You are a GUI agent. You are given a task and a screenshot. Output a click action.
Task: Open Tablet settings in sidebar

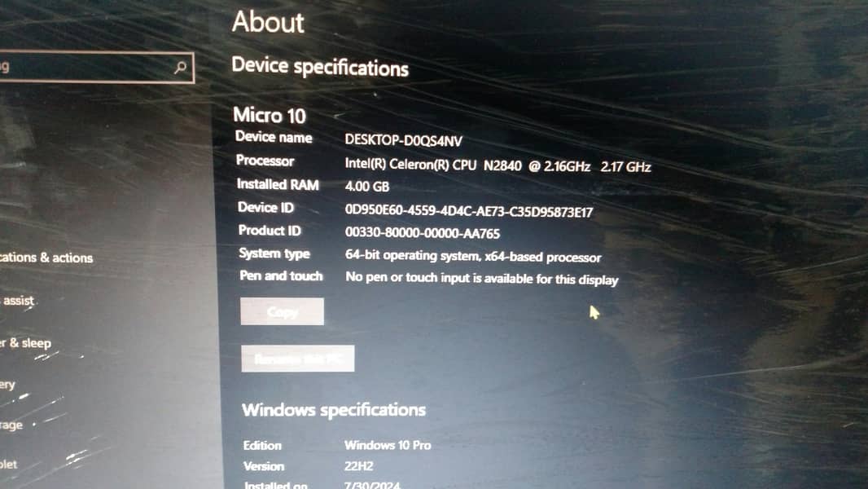[x=9, y=465]
